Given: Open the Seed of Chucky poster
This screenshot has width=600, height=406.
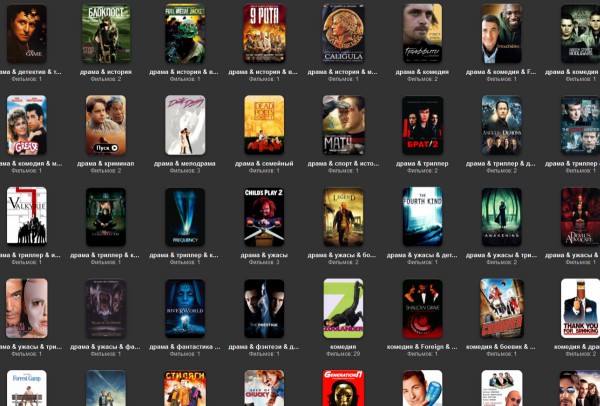Looking at the screenshot, I should 264,388.
